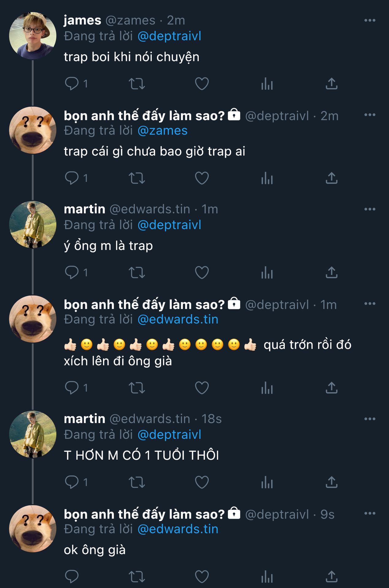Open the @zames mention link
The height and width of the screenshot is (588, 389).
tap(162, 131)
